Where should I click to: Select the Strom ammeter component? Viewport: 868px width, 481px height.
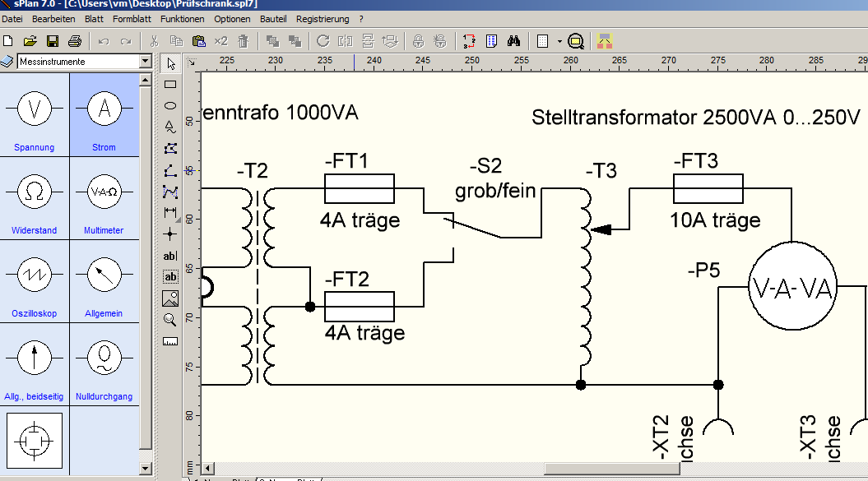pyautogui.click(x=104, y=114)
